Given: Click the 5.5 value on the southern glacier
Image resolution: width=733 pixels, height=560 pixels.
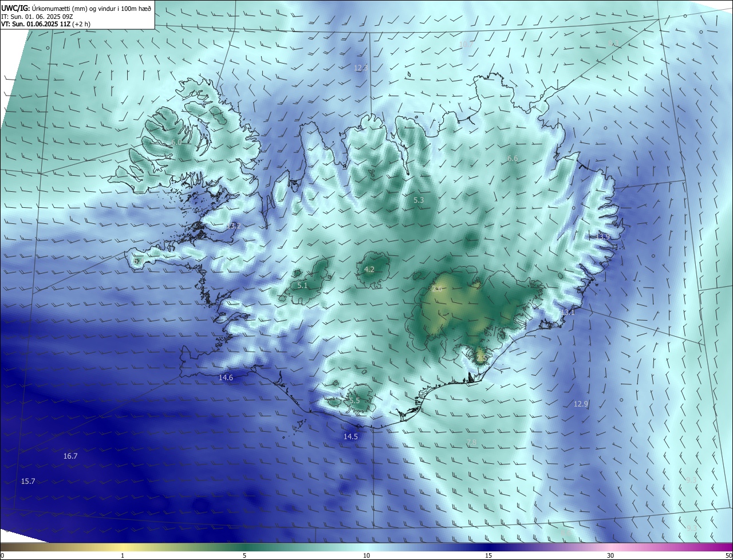Looking at the screenshot, I should pos(354,401).
